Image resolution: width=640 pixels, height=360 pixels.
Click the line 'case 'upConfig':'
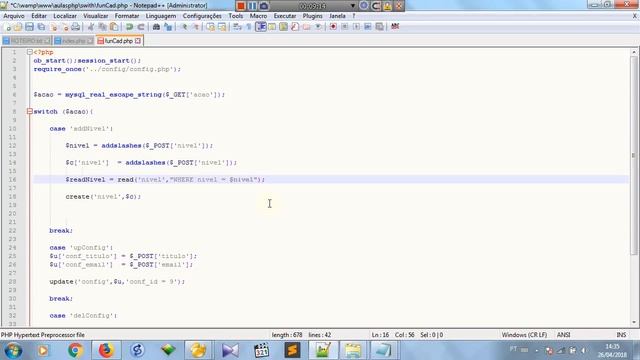point(81,247)
